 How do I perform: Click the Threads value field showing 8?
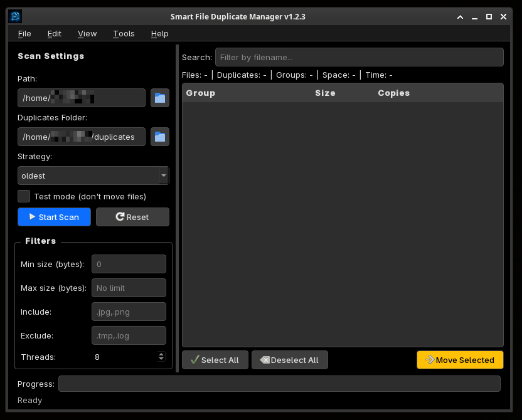[x=125, y=357]
